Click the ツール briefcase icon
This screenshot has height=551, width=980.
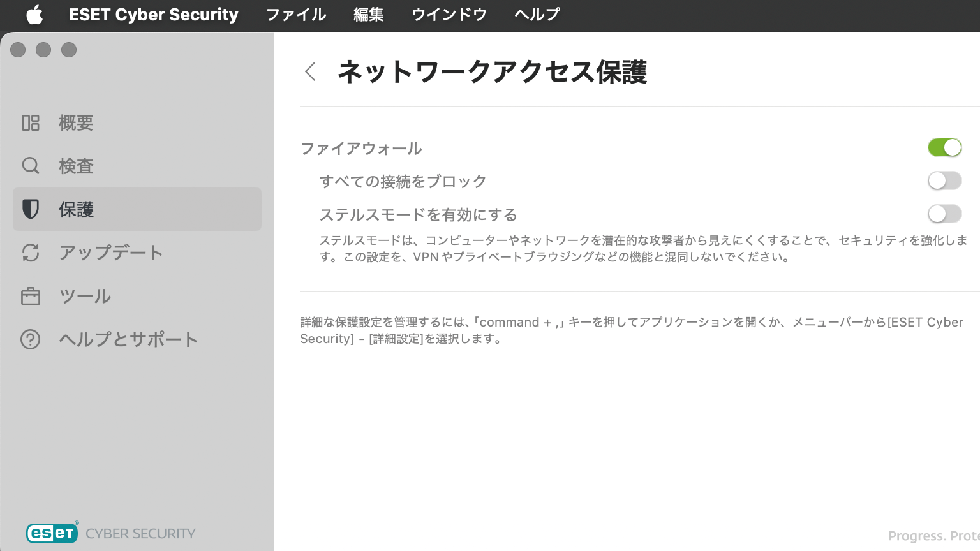pos(31,296)
